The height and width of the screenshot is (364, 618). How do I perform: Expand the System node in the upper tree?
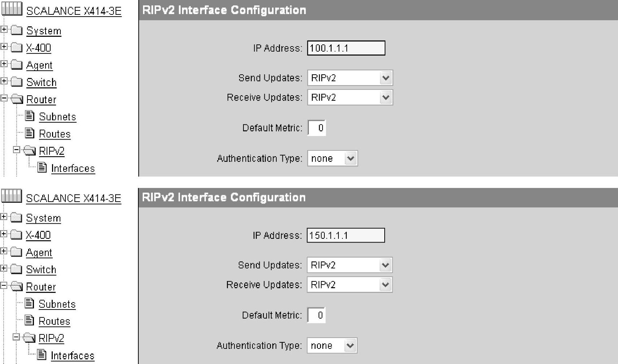click(x=4, y=29)
